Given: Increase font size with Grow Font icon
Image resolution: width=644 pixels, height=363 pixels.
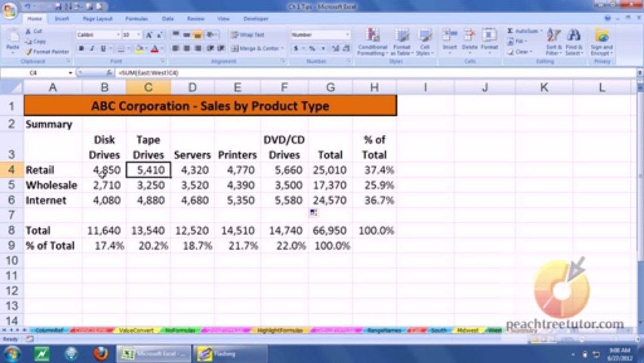Looking at the screenshot, I should (x=149, y=35).
